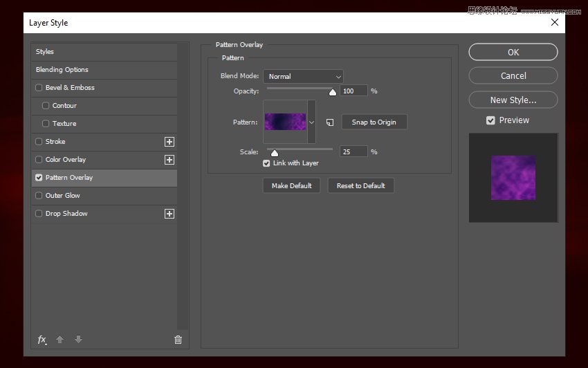This screenshot has width=588, height=368.
Task: Create new preset from current pattern icon
Action: click(x=330, y=122)
